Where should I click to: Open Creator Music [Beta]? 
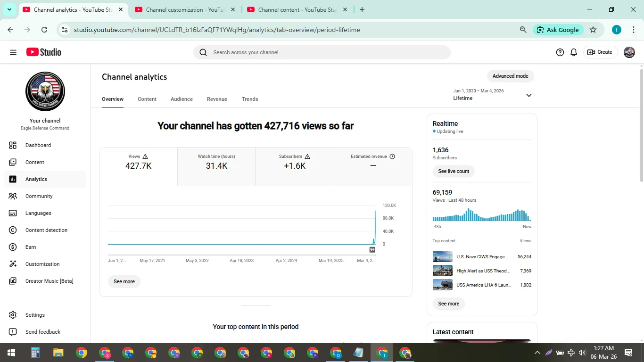[45, 281]
